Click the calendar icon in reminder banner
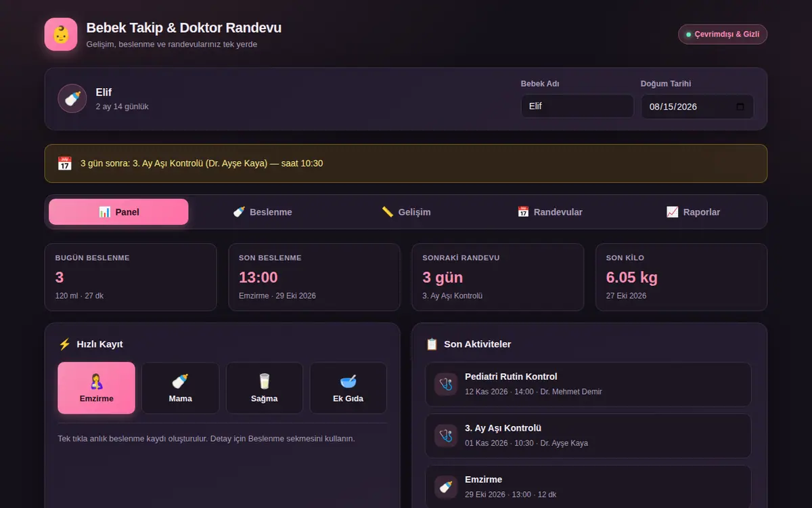This screenshot has height=508, width=812. (x=64, y=163)
